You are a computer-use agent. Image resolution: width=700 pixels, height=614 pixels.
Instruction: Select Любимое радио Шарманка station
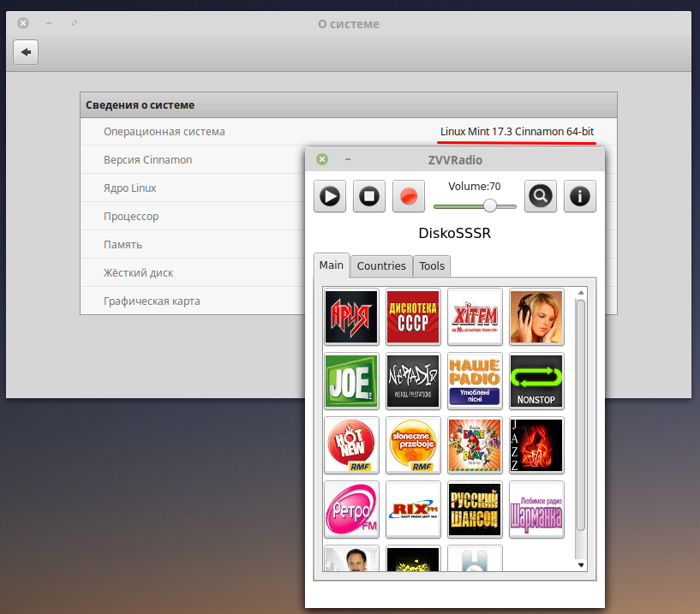click(536, 510)
